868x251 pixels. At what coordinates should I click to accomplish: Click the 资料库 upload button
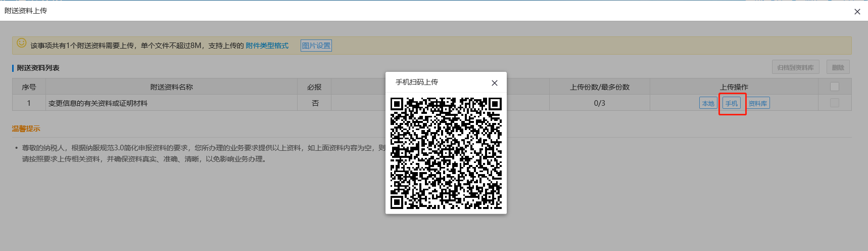tap(758, 103)
